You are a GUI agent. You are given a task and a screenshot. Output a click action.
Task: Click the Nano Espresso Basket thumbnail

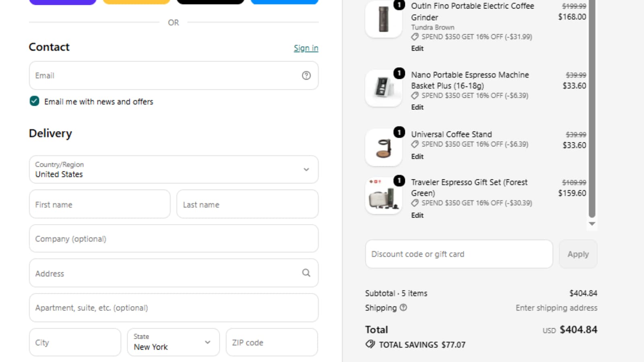click(x=384, y=88)
